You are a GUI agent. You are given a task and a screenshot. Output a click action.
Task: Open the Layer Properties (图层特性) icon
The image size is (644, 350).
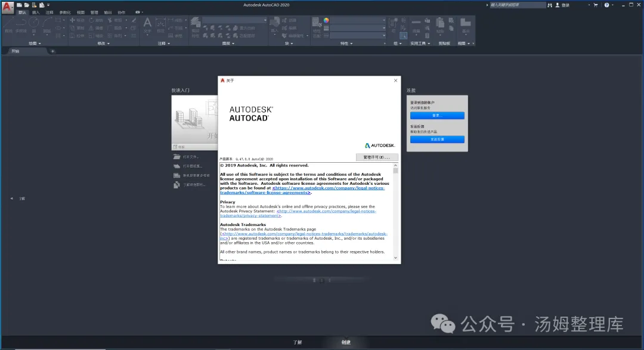[196, 27]
